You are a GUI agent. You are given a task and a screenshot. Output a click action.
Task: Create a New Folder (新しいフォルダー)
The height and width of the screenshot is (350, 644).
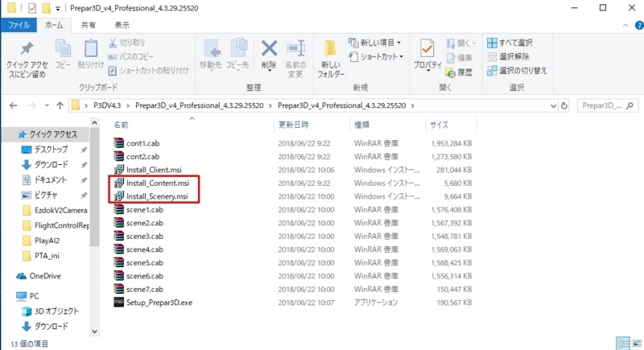coord(331,59)
